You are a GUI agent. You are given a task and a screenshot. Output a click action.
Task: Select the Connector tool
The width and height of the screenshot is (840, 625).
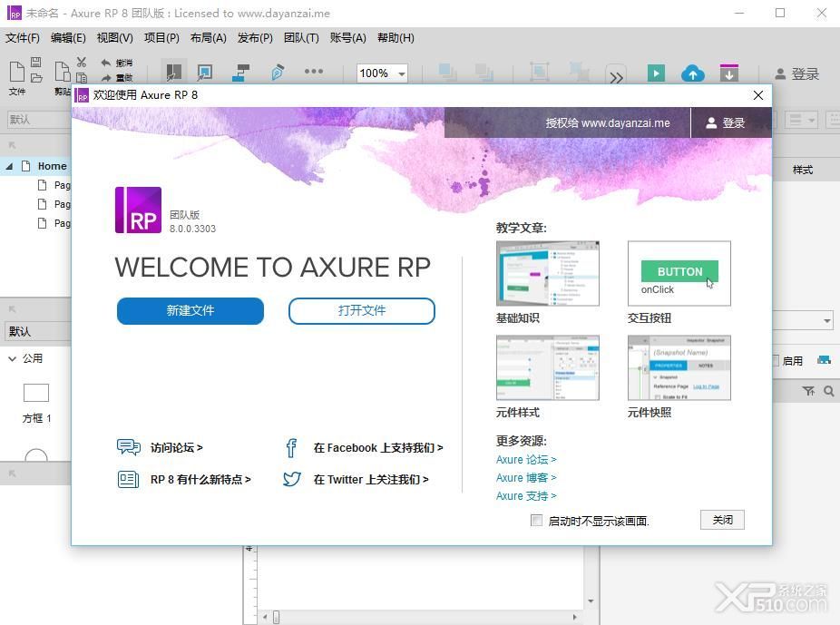(241, 73)
